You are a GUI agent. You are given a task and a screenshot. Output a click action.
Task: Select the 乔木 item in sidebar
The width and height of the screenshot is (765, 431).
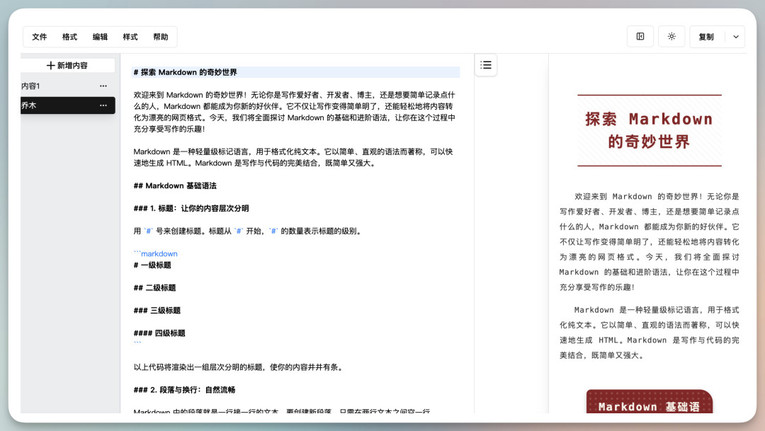[x=29, y=105]
